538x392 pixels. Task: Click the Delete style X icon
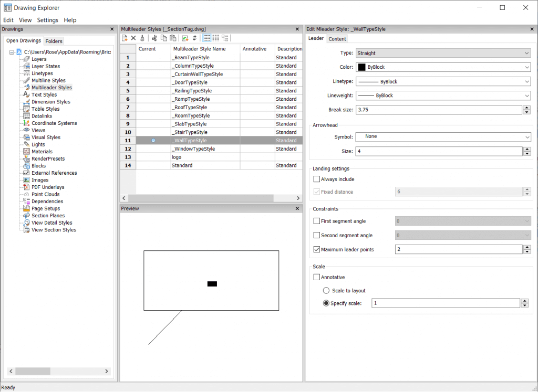click(133, 38)
